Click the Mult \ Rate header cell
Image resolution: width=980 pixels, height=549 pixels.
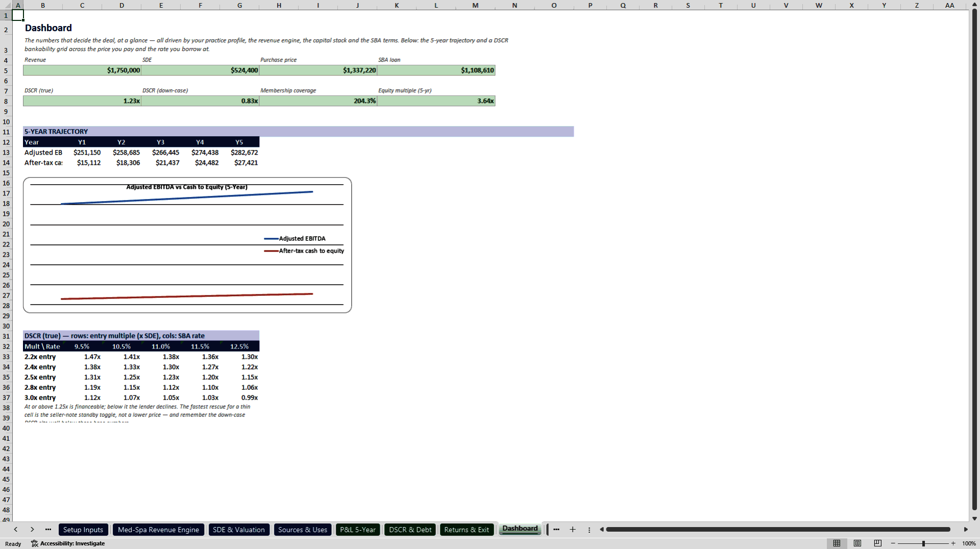tap(43, 346)
